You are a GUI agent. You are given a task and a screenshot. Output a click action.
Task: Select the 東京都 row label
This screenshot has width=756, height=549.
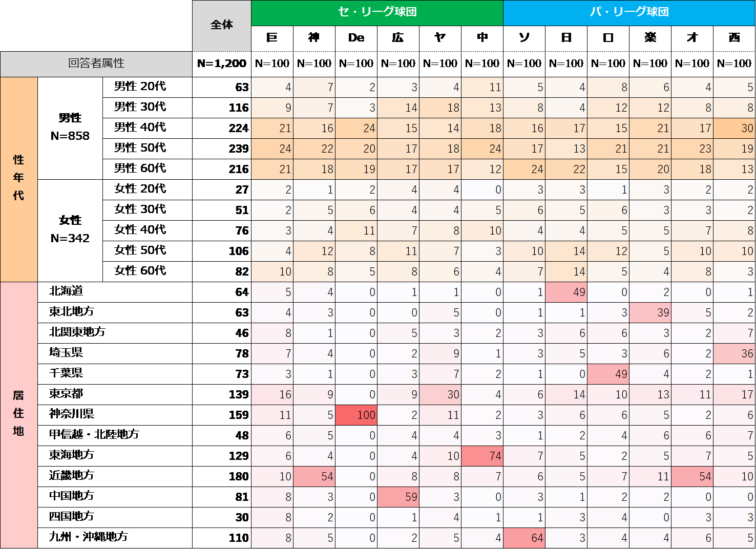67,394
